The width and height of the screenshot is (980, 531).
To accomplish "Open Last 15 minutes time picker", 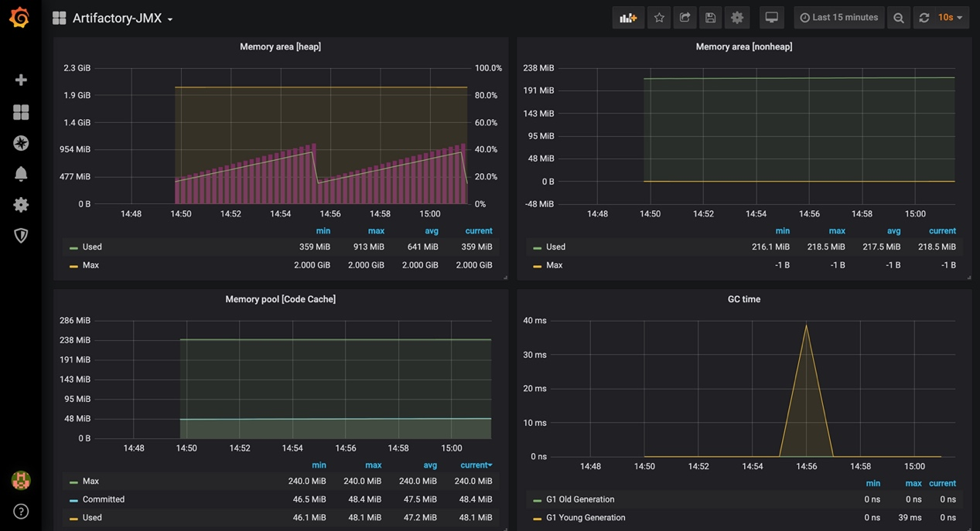I will click(x=838, y=18).
